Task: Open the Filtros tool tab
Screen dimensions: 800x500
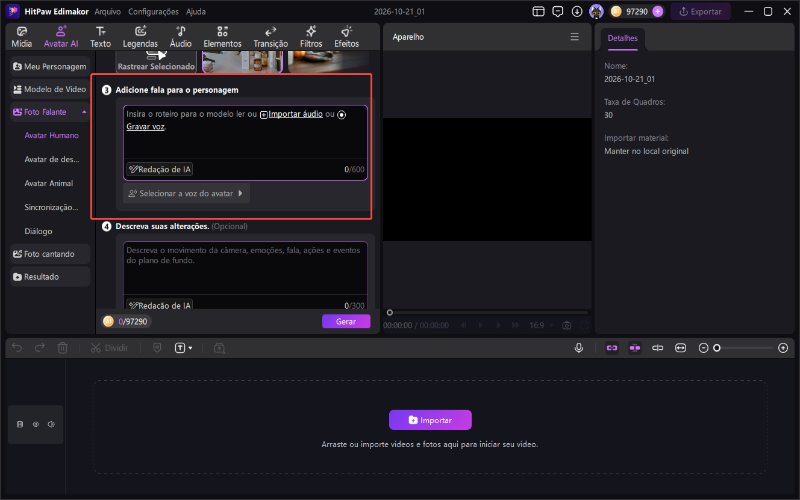Action: tap(311, 37)
